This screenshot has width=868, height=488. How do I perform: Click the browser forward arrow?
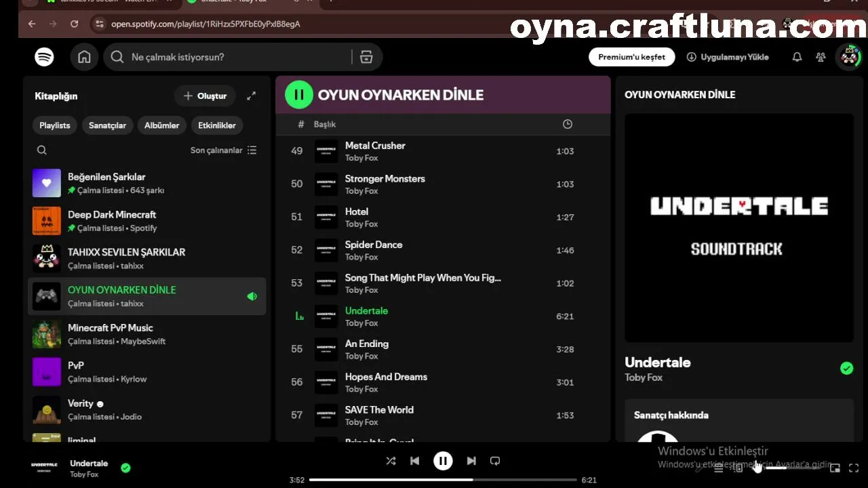click(53, 24)
